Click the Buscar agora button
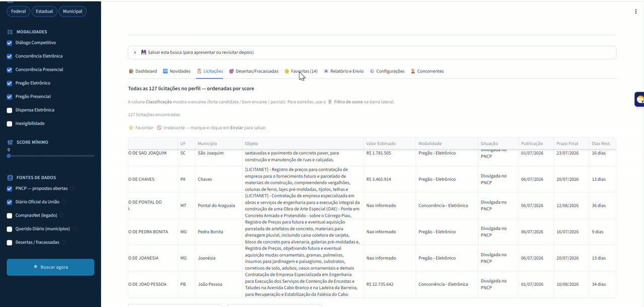644x307 pixels. click(x=50, y=267)
